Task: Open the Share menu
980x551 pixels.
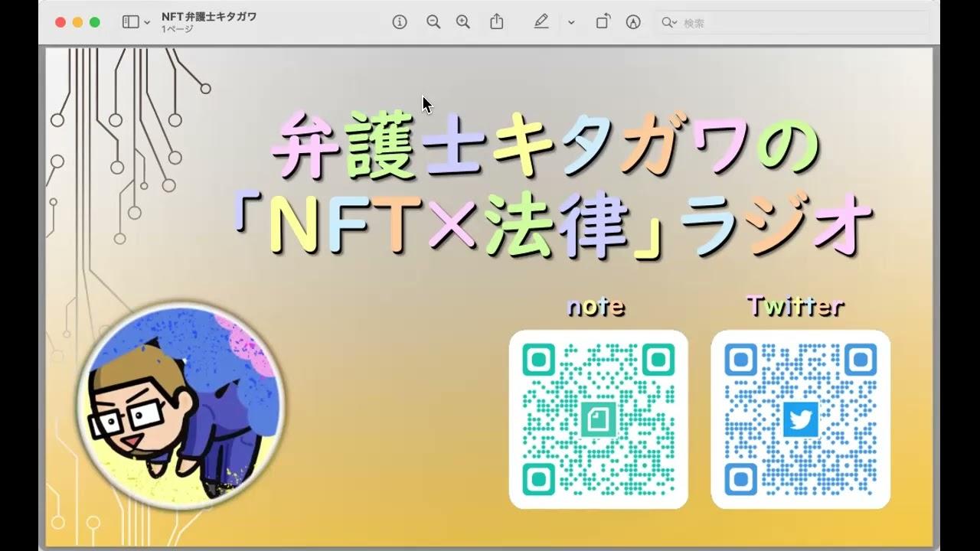Action: [x=497, y=22]
